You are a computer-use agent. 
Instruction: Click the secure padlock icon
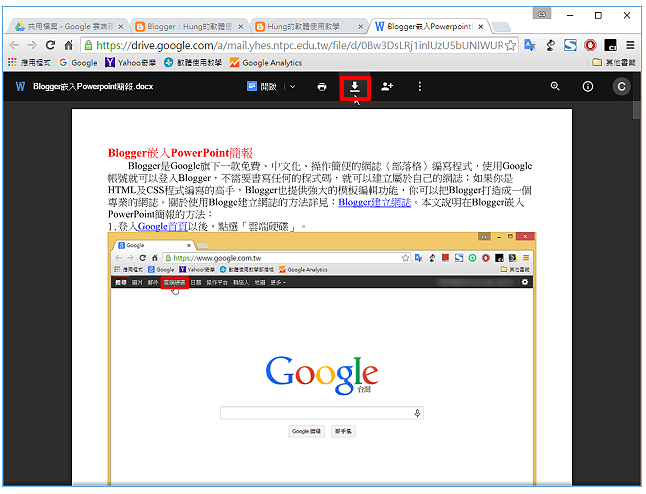pyautogui.click(x=88, y=45)
